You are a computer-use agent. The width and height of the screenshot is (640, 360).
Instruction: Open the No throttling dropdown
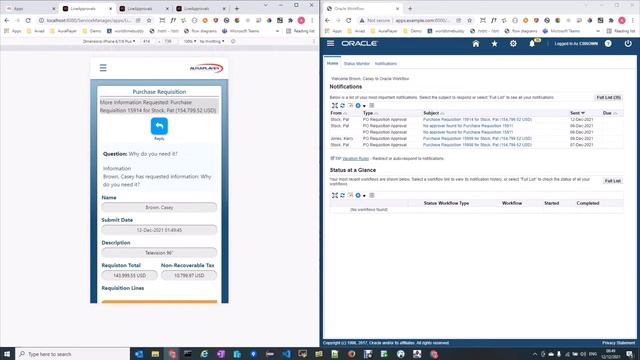[212, 41]
